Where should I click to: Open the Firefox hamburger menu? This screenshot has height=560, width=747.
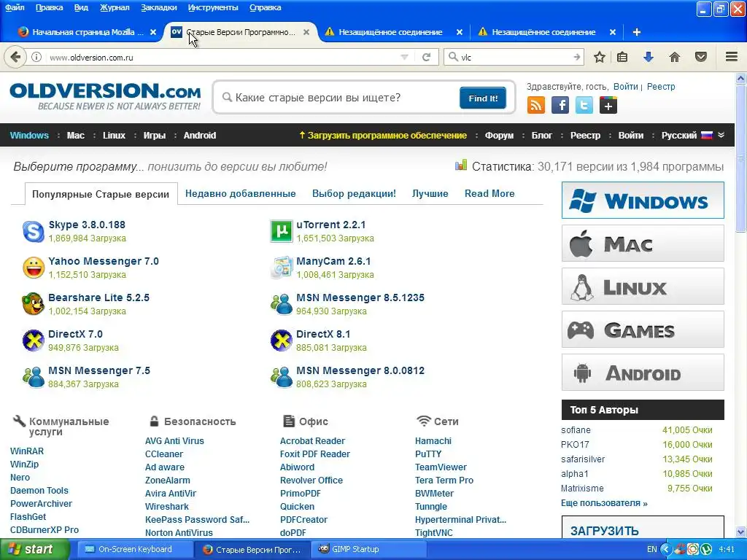[732, 57]
